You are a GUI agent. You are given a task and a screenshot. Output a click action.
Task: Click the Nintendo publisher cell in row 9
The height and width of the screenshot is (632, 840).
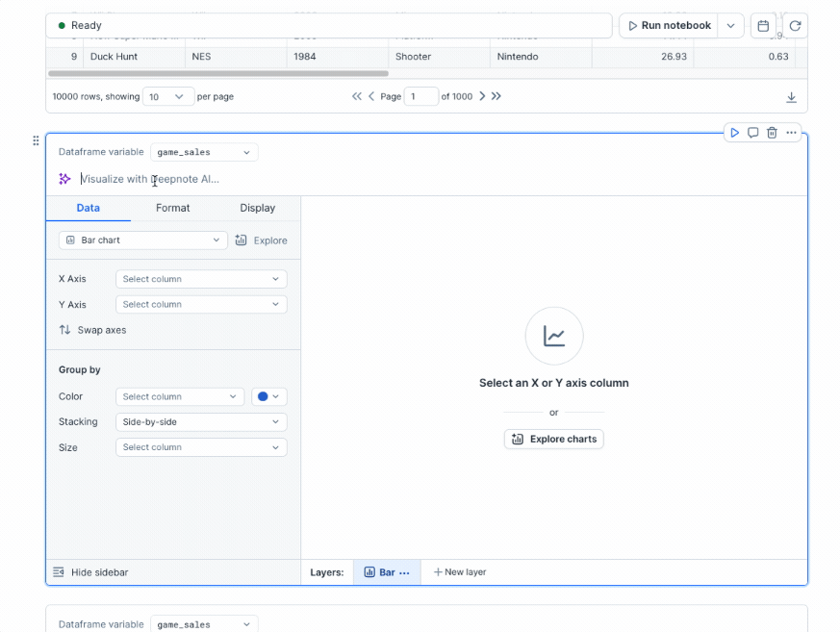pyautogui.click(x=541, y=57)
